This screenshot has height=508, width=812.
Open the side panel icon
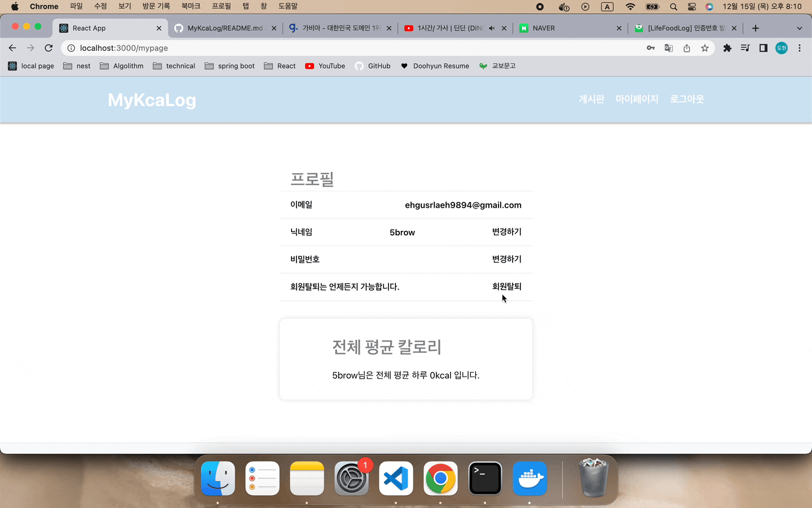[763, 48]
